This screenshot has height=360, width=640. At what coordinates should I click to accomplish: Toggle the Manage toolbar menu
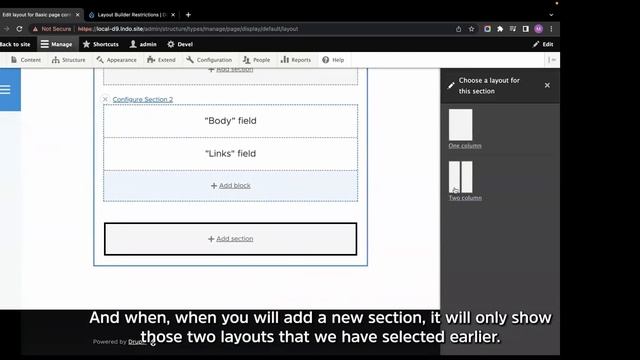click(x=56, y=44)
